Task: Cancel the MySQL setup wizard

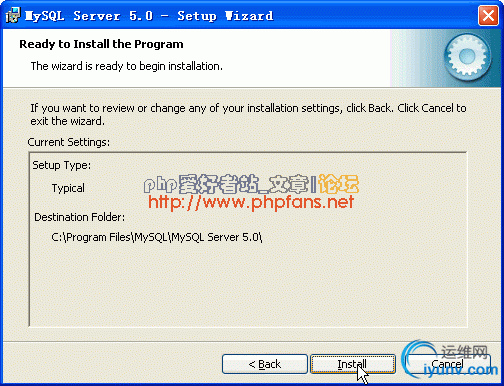Action: coord(448,364)
